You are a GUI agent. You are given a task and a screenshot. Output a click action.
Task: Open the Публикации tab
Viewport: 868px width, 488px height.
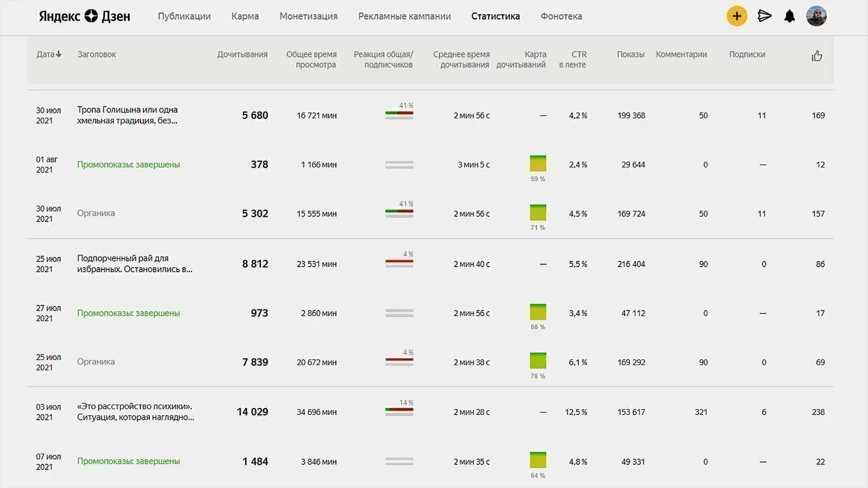[184, 16]
